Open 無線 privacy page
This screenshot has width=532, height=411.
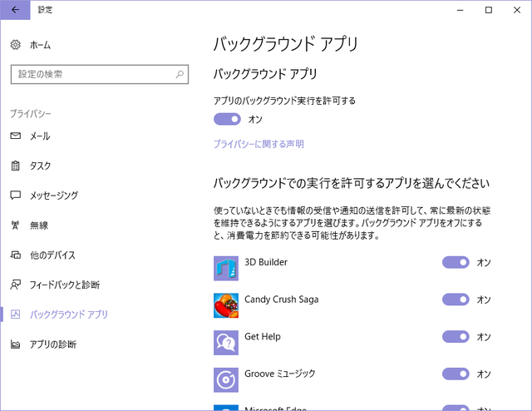click(39, 225)
